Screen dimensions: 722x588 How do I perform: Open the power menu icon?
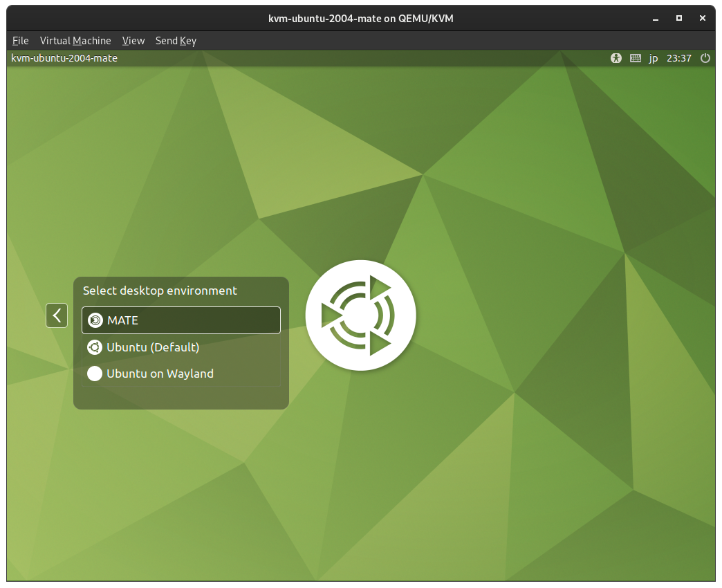(x=705, y=58)
